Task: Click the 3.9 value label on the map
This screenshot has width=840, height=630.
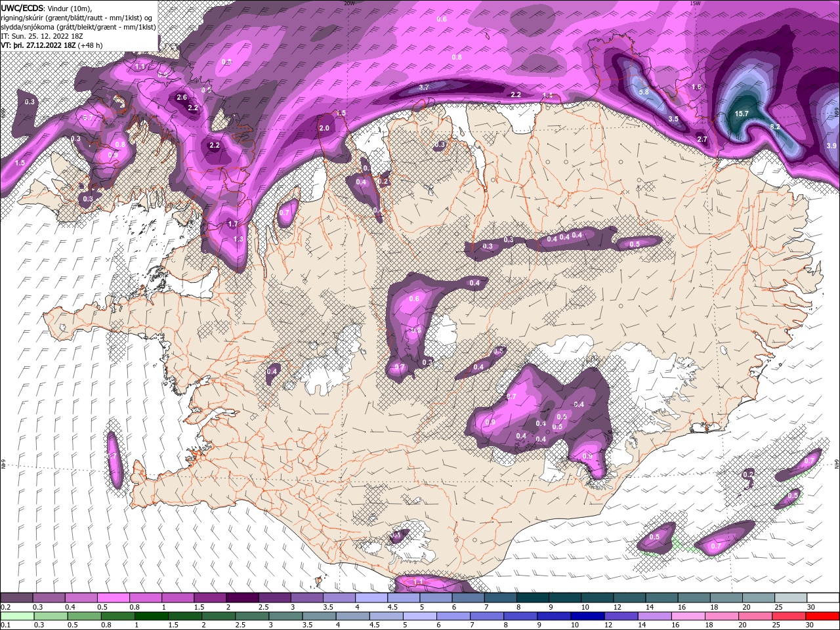Action: tap(831, 146)
